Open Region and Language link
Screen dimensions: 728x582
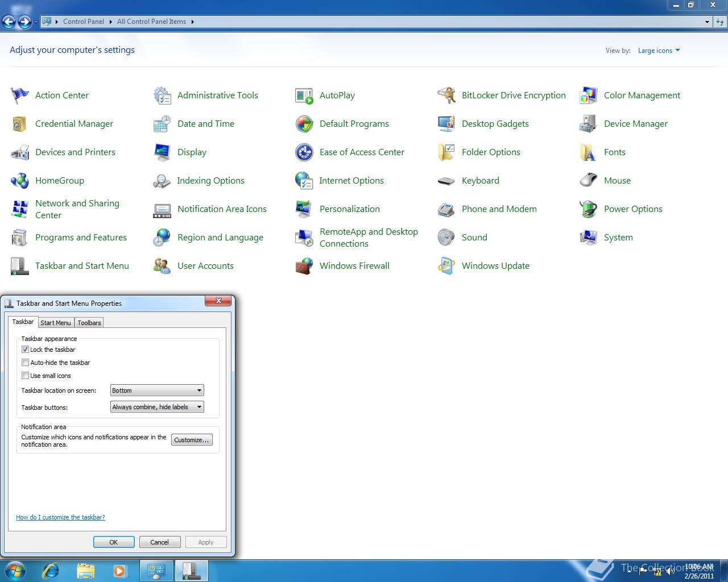click(x=220, y=238)
